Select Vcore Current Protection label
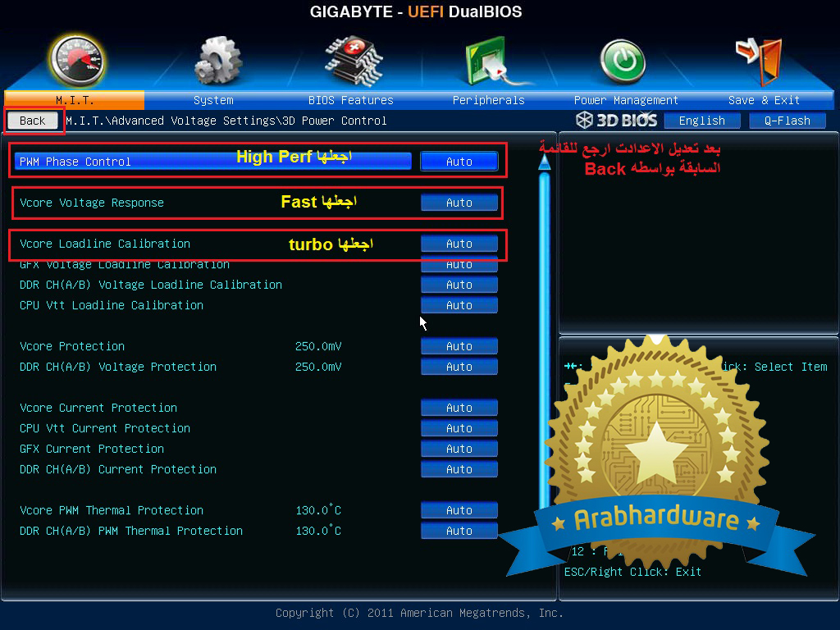The height and width of the screenshot is (630, 840). 98,408
